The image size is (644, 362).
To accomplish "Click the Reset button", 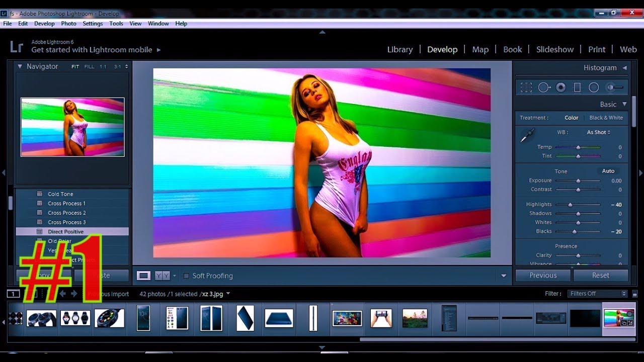I will click(600, 276).
